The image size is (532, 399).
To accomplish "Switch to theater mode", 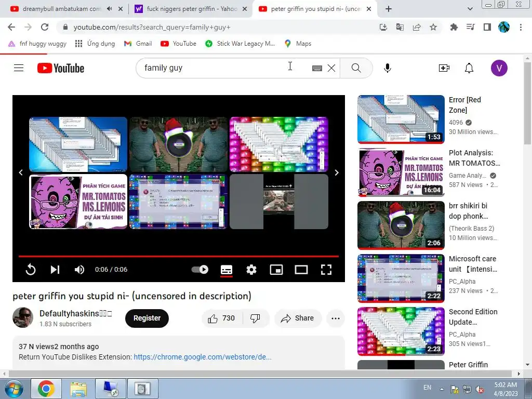I will 301,270.
